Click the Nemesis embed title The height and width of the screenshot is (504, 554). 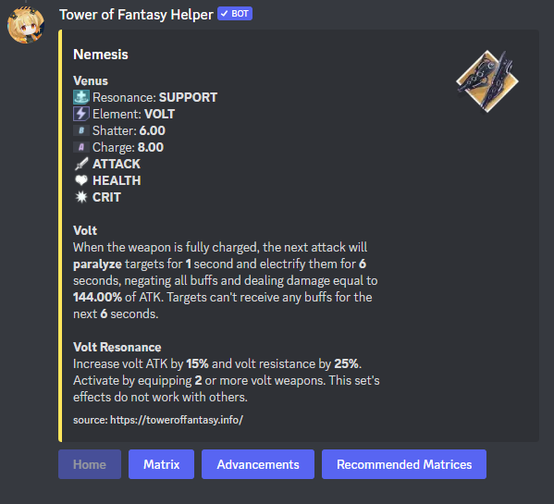click(x=101, y=54)
